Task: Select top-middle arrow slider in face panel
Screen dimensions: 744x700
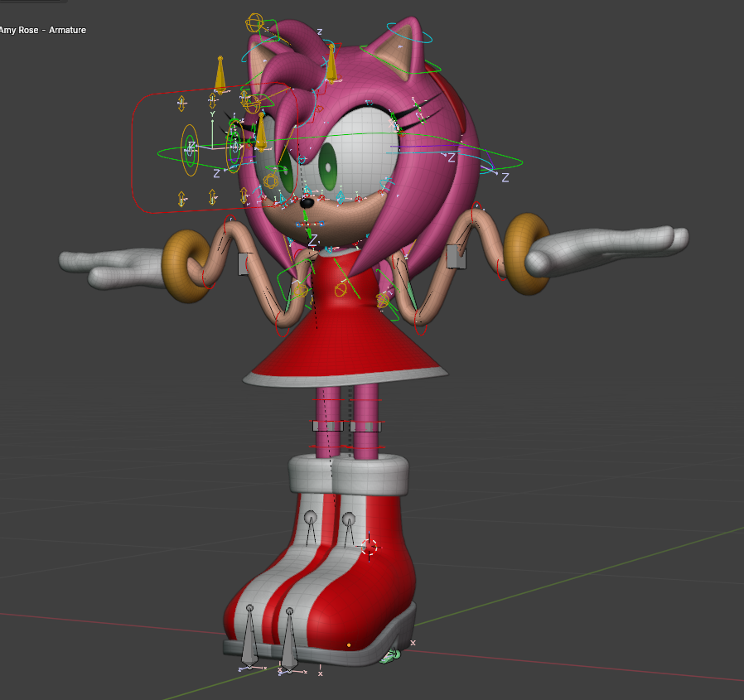Action: (212, 100)
